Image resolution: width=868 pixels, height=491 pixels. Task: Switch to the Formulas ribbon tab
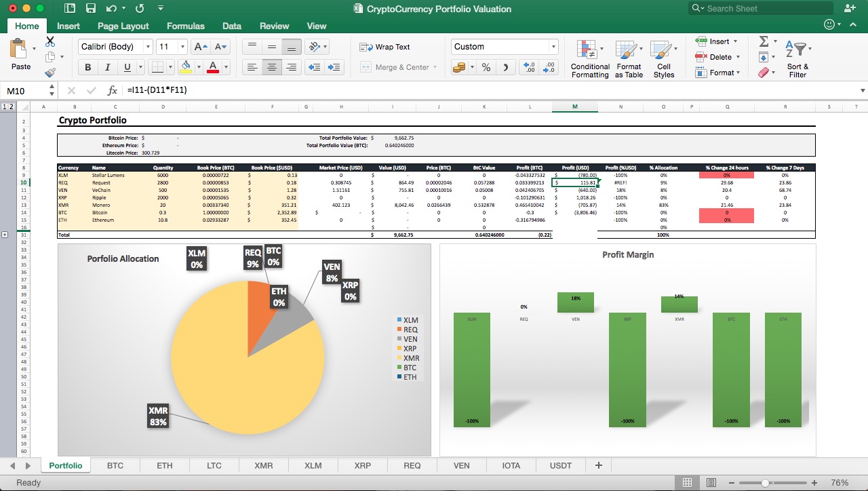[x=185, y=26]
